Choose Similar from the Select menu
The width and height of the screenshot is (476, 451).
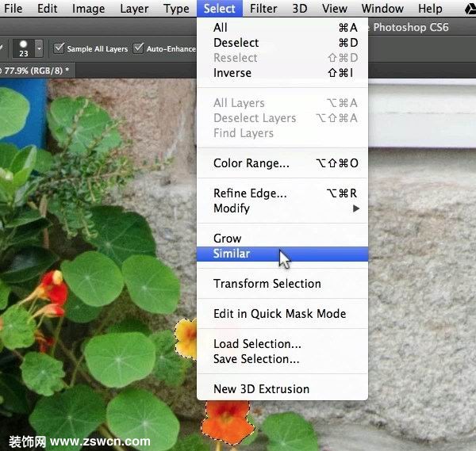coord(282,254)
